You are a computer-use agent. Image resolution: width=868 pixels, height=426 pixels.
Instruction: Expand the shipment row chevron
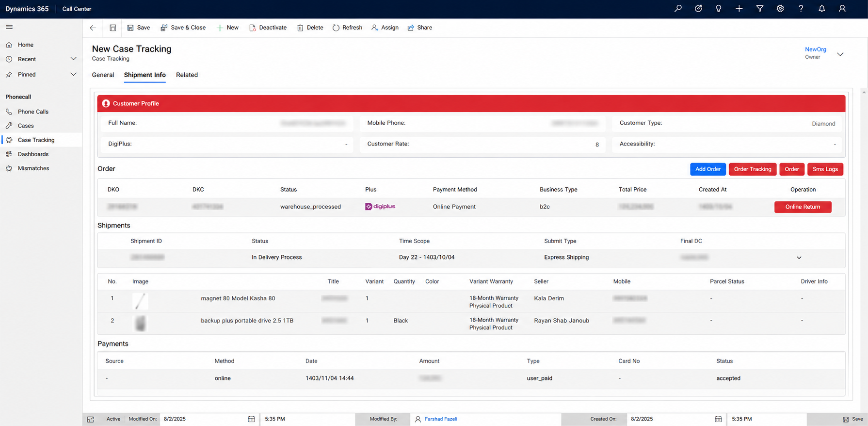coord(799,258)
